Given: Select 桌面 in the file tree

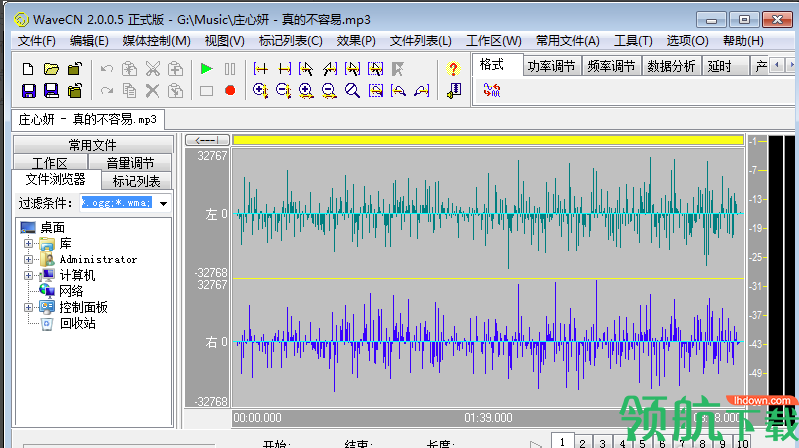Looking at the screenshot, I should click(53, 227).
